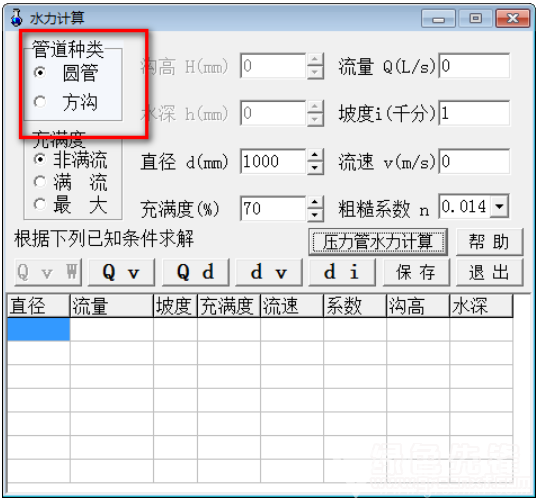Open 压力管水力计算 window
This screenshot has height=503, width=540.
[378, 242]
